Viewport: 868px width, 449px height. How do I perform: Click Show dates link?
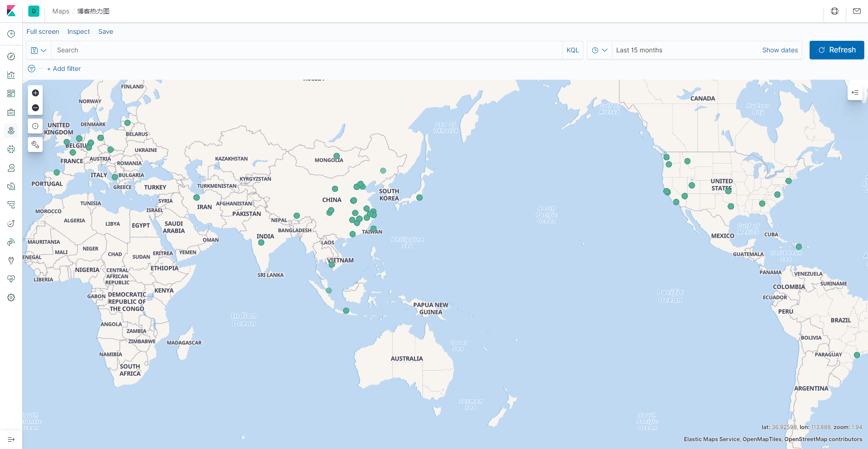780,50
